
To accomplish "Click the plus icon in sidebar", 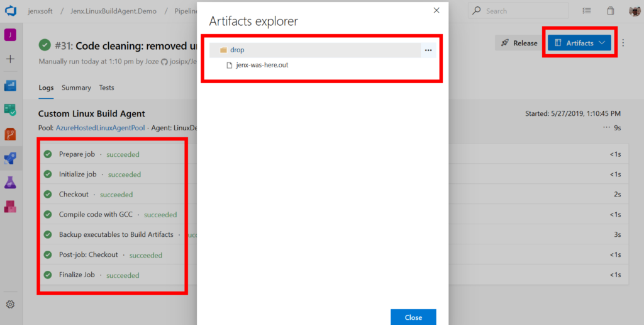I will coord(10,59).
